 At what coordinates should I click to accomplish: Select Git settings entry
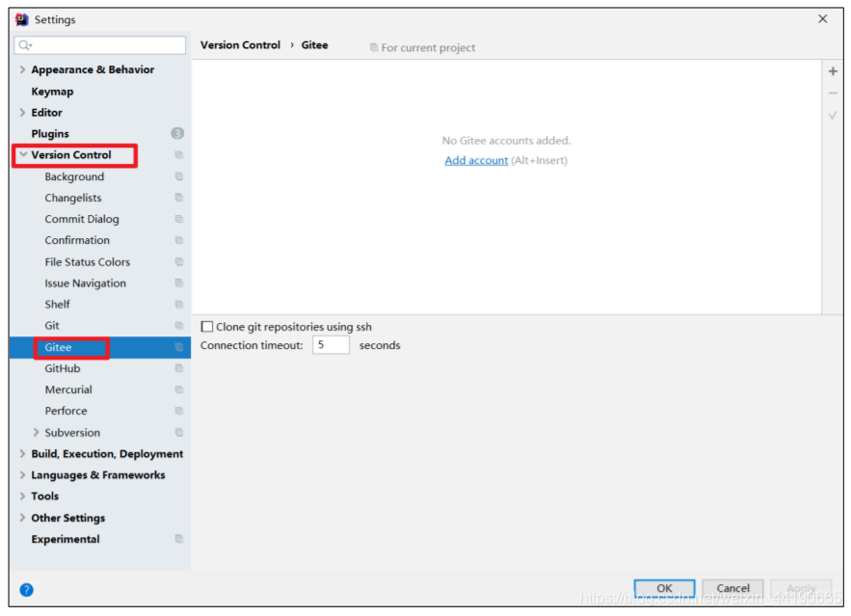(x=51, y=326)
